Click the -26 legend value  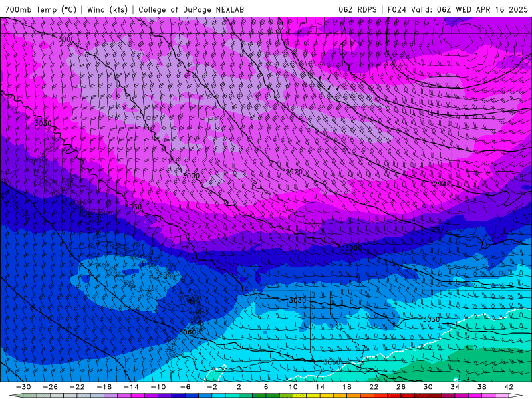pos(51,387)
